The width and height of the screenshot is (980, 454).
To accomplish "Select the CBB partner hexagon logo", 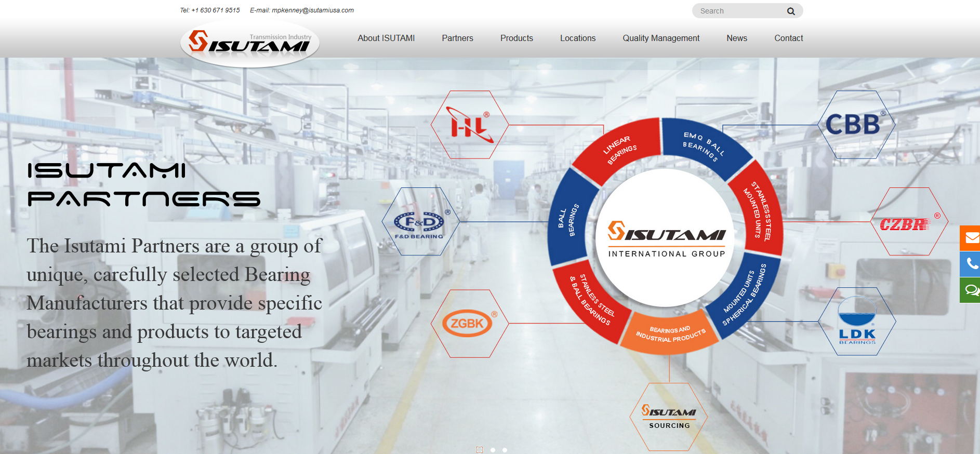I will (857, 125).
